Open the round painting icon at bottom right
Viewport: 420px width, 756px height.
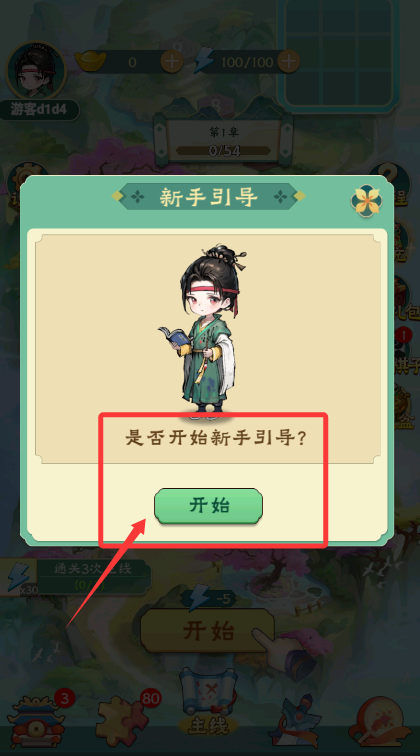click(380, 722)
